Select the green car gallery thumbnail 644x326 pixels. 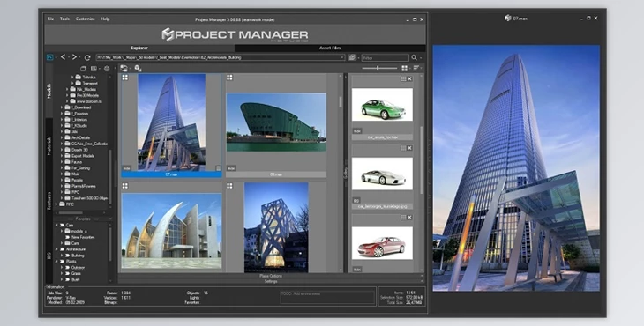click(382, 105)
